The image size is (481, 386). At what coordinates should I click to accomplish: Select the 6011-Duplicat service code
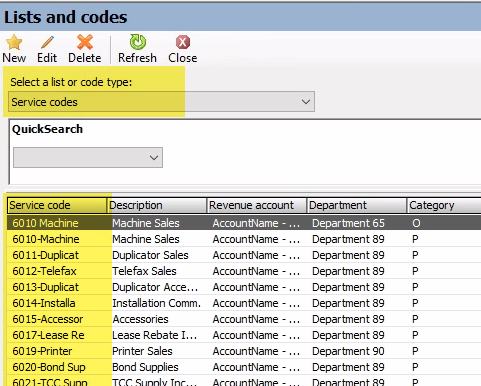tap(46, 255)
